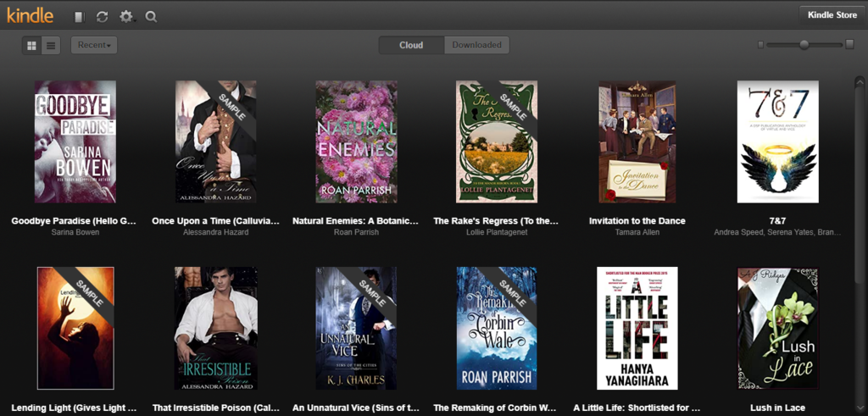Switch to grid view
This screenshot has width=868, height=416.
[31, 46]
